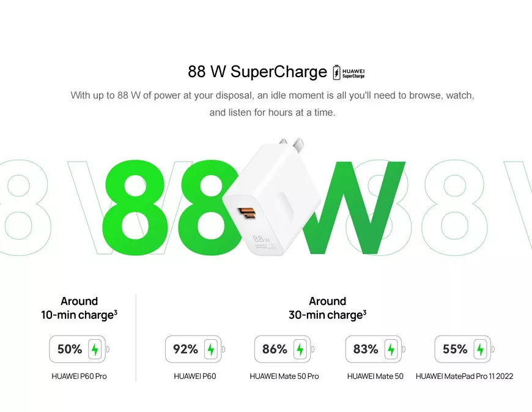Click the HUAWEI Mate 50 Pro label

(284, 376)
